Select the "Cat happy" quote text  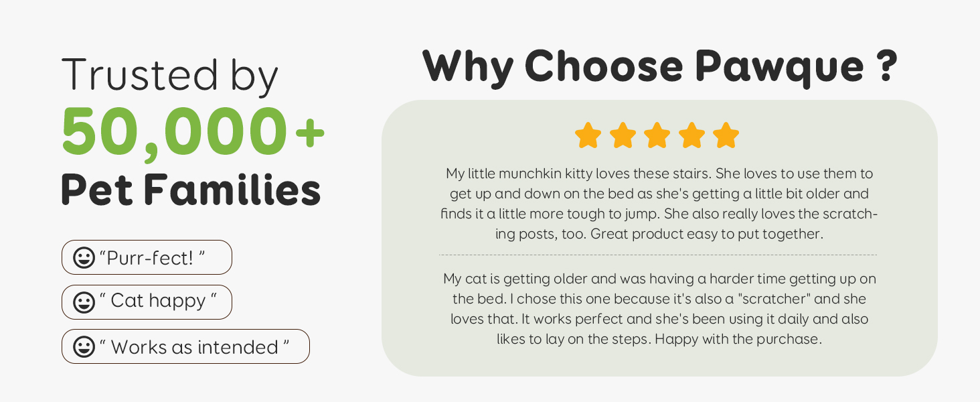click(x=158, y=301)
